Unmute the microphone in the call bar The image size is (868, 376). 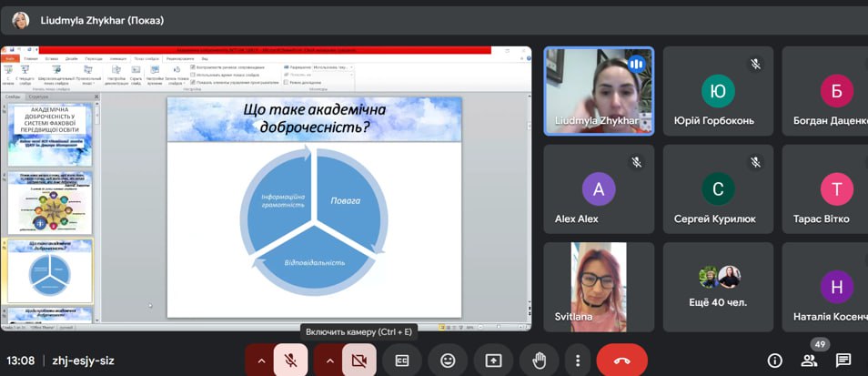click(290, 361)
